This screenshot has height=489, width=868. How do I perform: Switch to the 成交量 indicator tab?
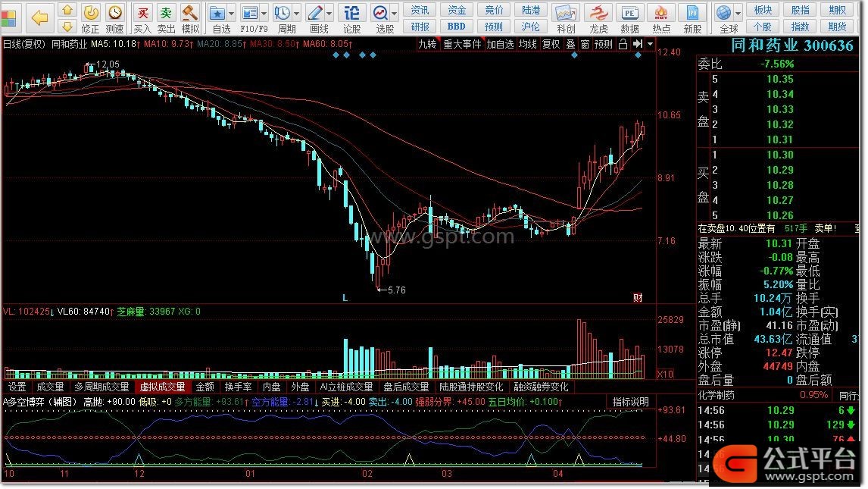click(x=51, y=387)
